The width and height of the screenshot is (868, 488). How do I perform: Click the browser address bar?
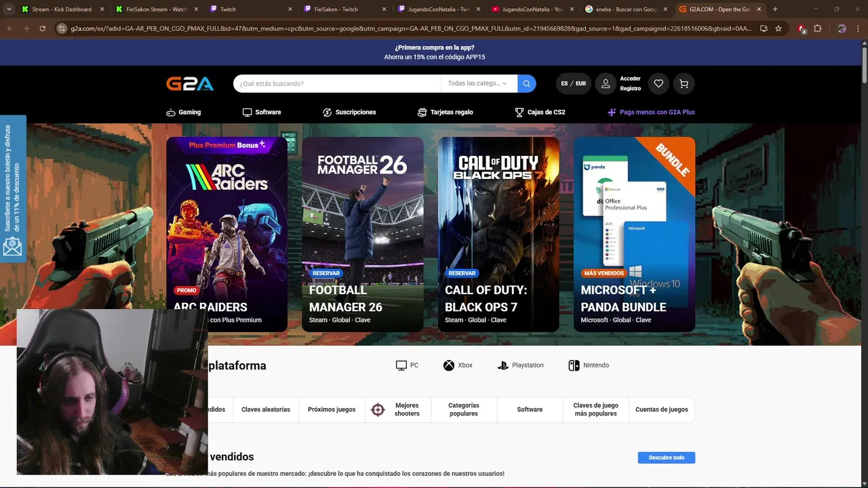click(410, 28)
